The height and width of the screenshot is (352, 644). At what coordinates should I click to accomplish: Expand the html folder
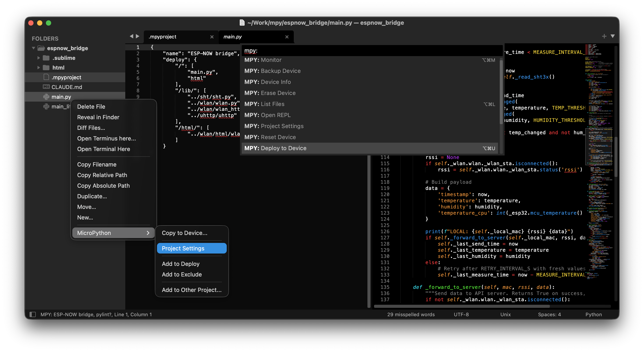pyautogui.click(x=39, y=67)
